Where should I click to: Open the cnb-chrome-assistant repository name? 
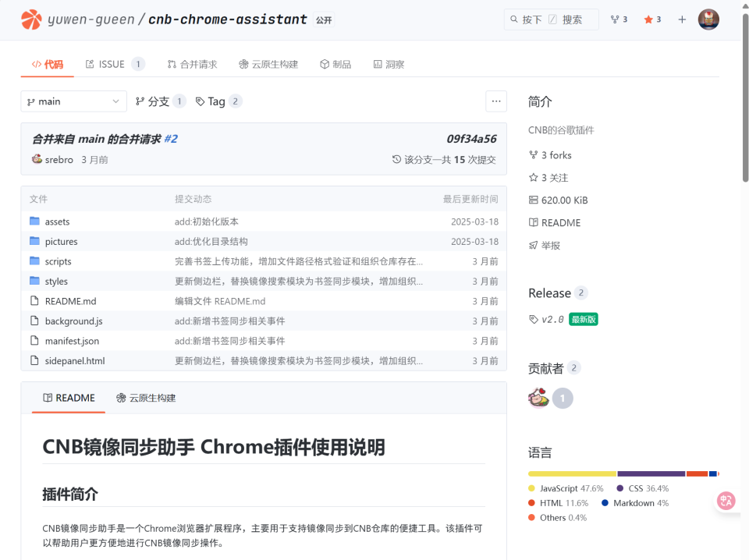(227, 19)
